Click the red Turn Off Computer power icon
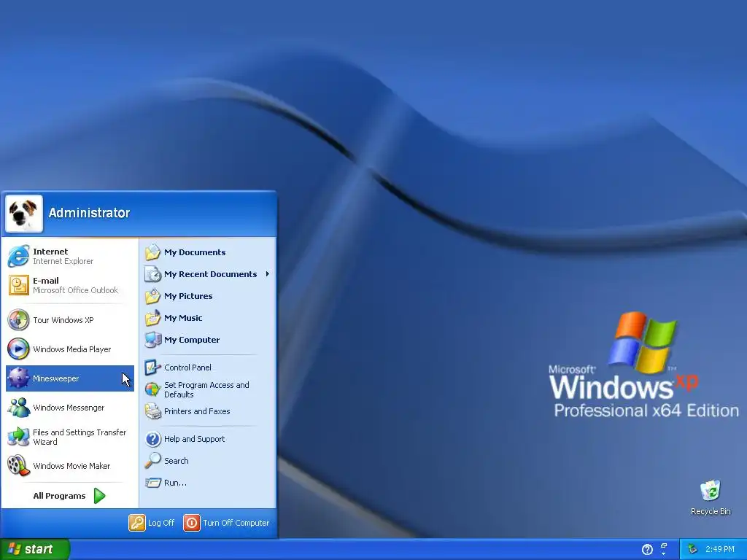This screenshot has width=747, height=560. 192,522
